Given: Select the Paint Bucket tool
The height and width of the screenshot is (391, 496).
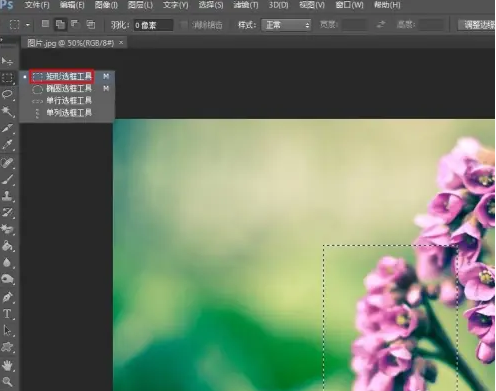Looking at the screenshot, I should click(x=7, y=246).
